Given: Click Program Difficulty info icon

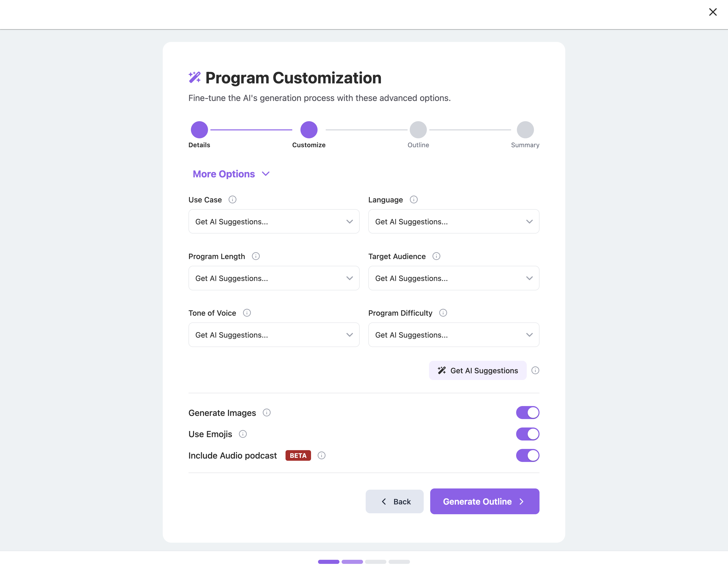Looking at the screenshot, I should tap(443, 313).
